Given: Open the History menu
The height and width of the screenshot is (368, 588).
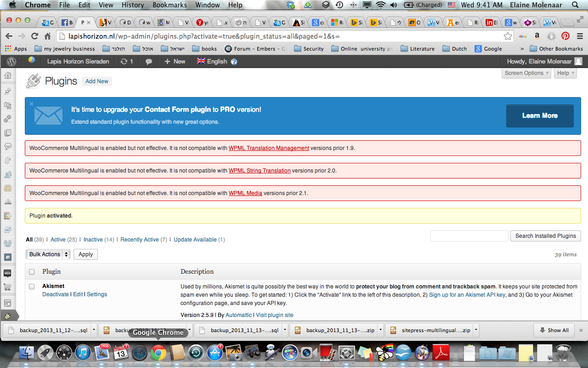Looking at the screenshot, I should pyautogui.click(x=133, y=5).
